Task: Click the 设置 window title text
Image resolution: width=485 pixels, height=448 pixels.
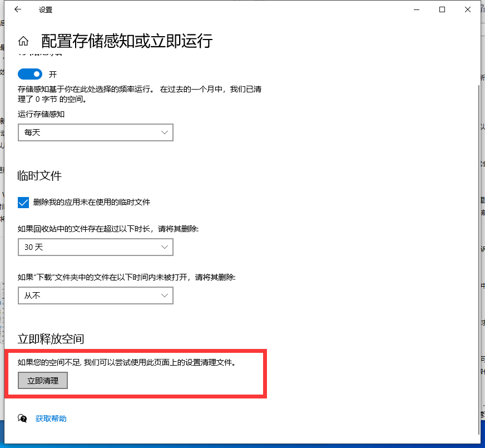Action: (x=46, y=10)
